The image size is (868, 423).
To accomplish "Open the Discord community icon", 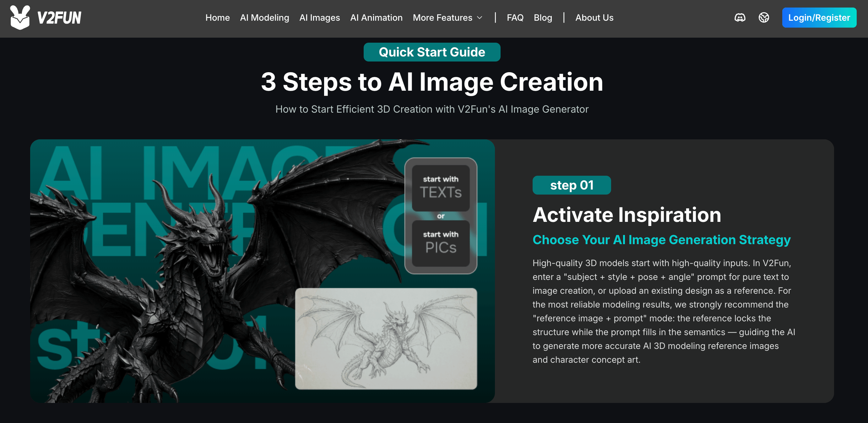I will (x=740, y=18).
